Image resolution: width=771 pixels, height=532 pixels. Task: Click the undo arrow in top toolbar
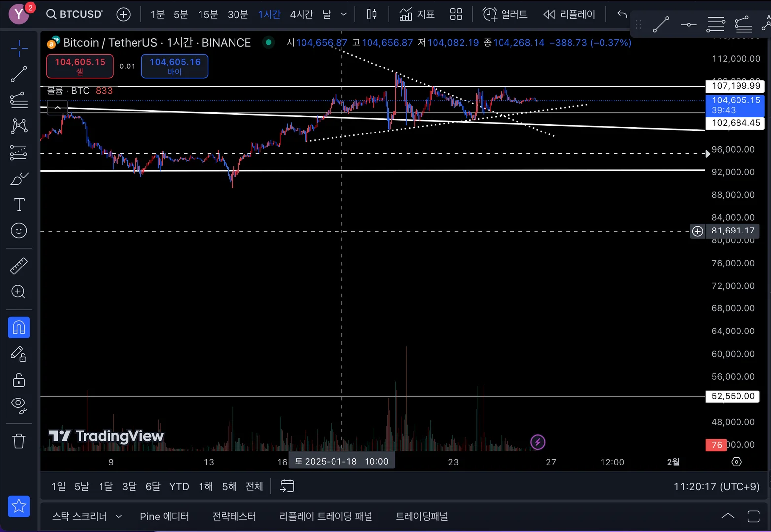[622, 14]
